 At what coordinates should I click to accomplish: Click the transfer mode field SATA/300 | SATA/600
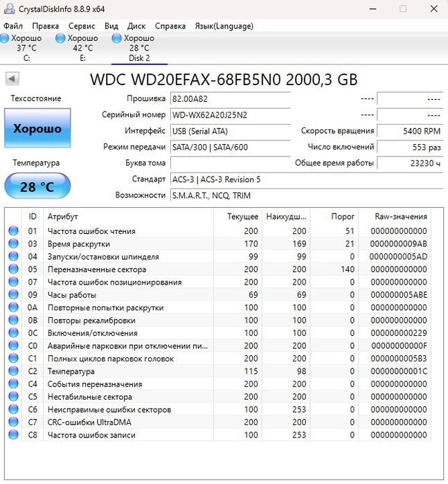tap(230, 147)
